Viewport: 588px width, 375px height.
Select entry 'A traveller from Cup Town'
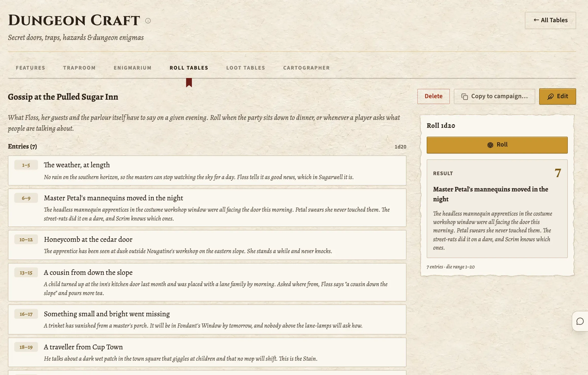pyautogui.click(x=207, y=352)
